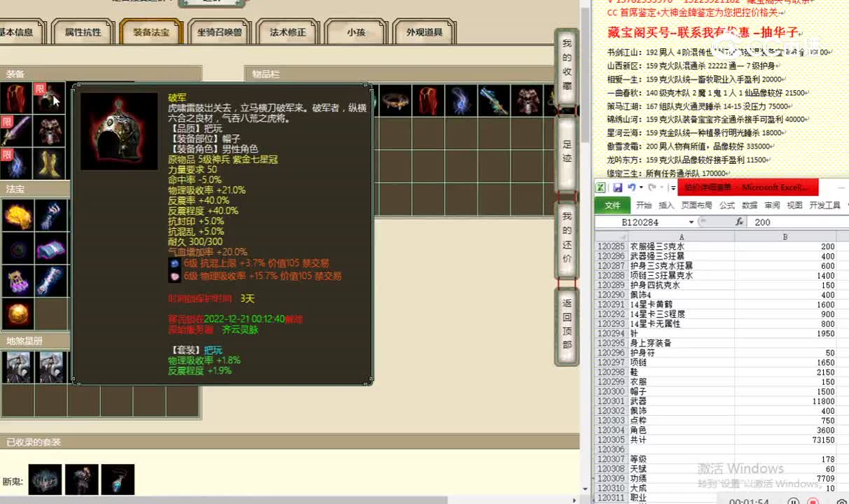
Task: Open 我的还价 side button
Action: click(x=567, y=240)
